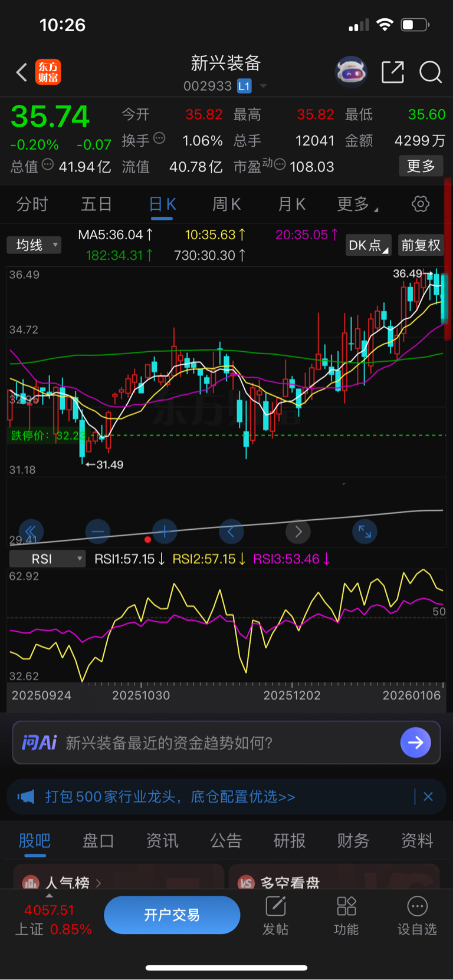
Task: Tap the 换手 info smiley icon
Action: (159, 138)
